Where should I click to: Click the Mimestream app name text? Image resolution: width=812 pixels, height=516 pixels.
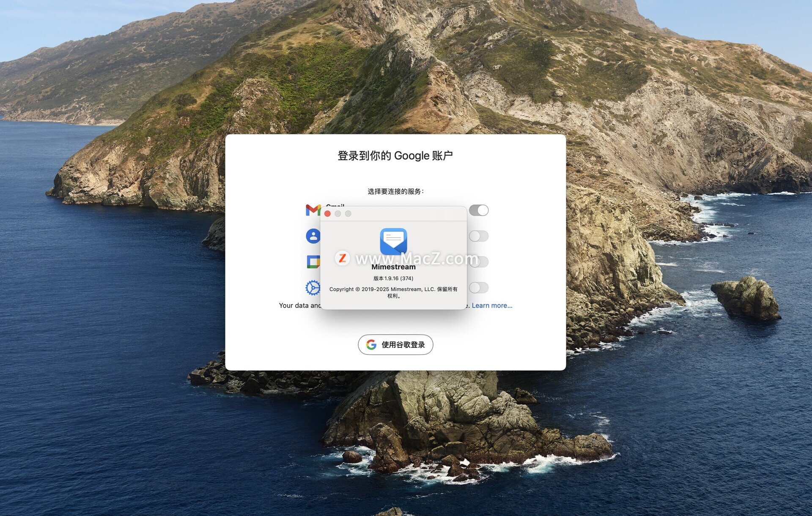tap(393, 267)
